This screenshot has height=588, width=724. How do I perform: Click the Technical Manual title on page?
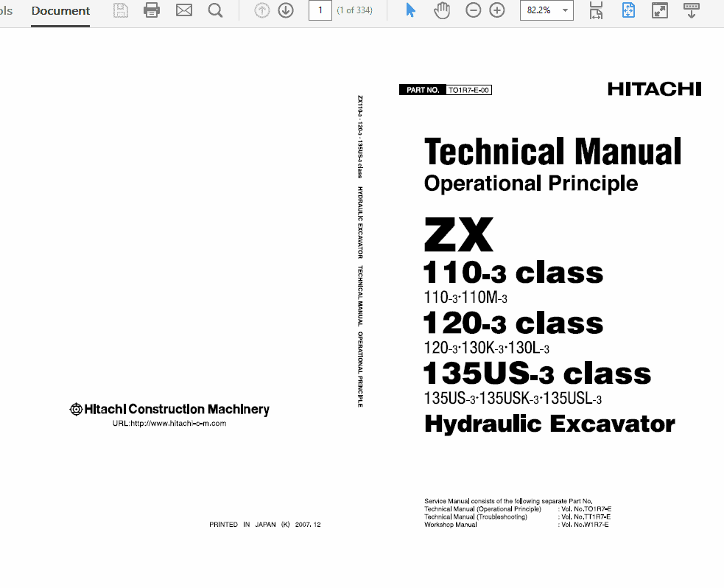coord(552,152)
